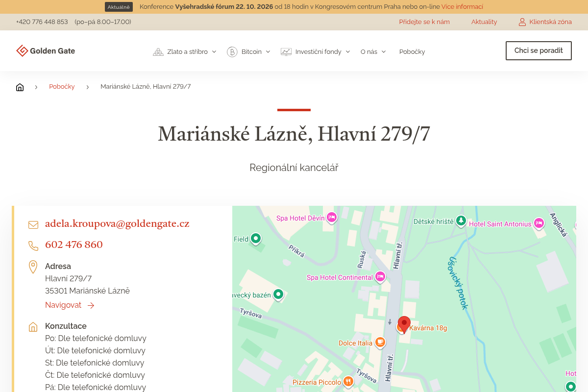588x392 pixels.
Task: Select Pizzeria Piccolo restaurant marker
Action: click(348, 382)
